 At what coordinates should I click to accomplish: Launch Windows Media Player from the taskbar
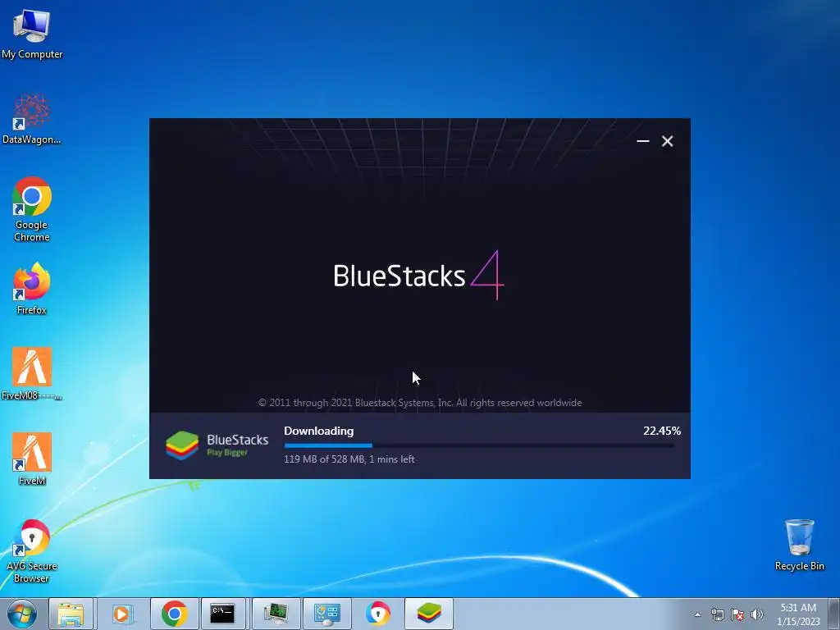coord(123,614)
